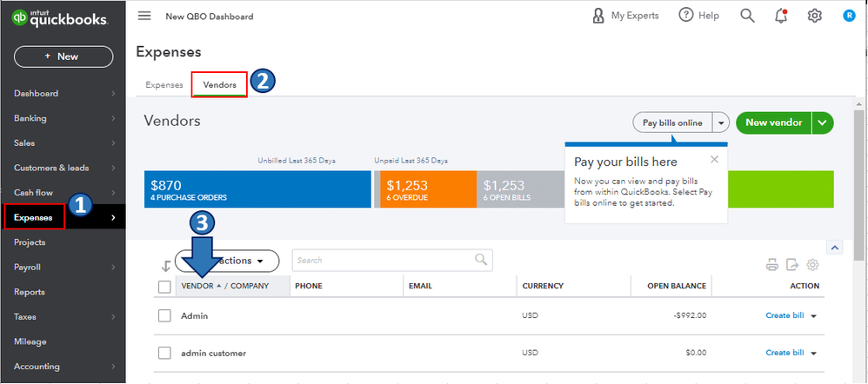Screen dimensions: 868x384
Task: Open the search magnifier in header
Action: point(747,16)
